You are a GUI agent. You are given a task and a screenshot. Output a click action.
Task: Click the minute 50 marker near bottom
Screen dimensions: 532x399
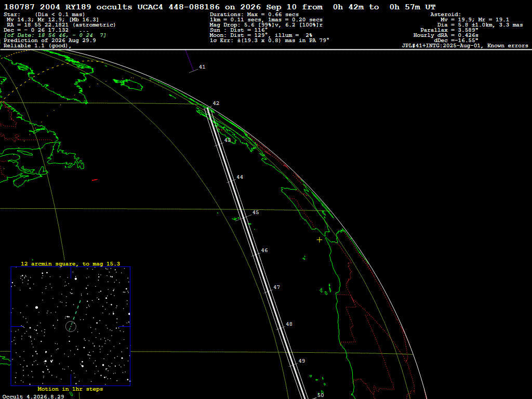point(321,395)
